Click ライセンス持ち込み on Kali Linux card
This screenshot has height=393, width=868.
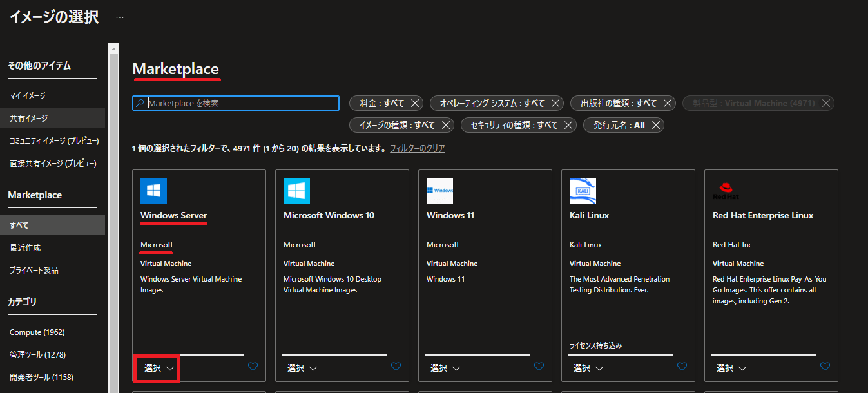coord(595,345)
